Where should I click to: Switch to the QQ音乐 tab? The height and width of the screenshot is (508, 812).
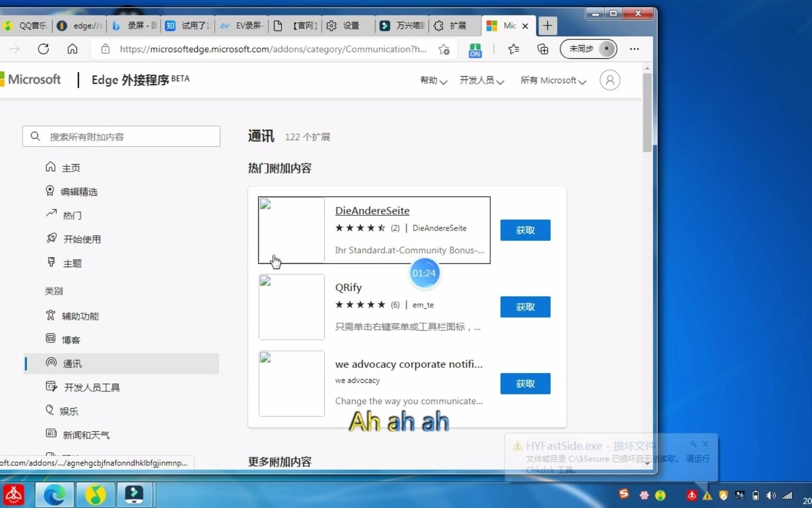pyautogui.click(x=26, y=26)
